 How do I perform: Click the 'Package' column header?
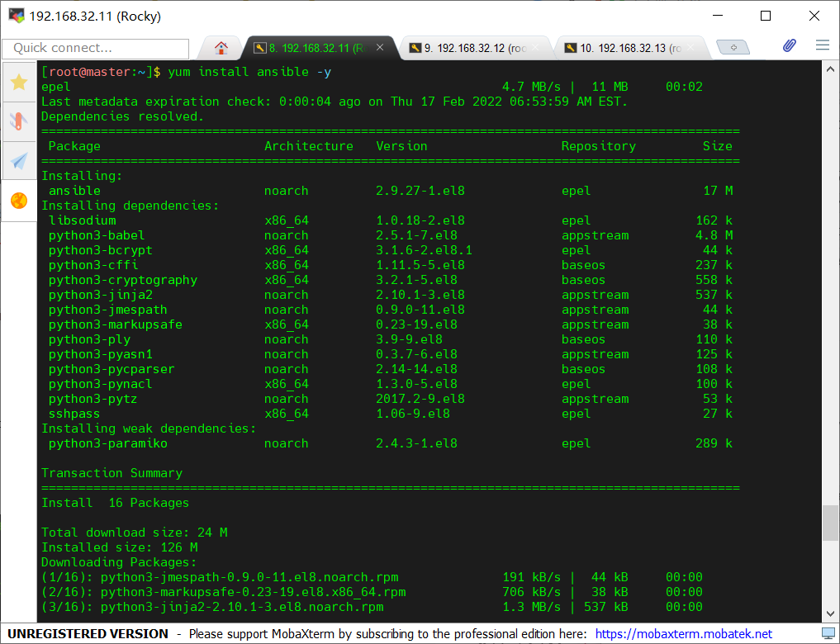point(74,146)
